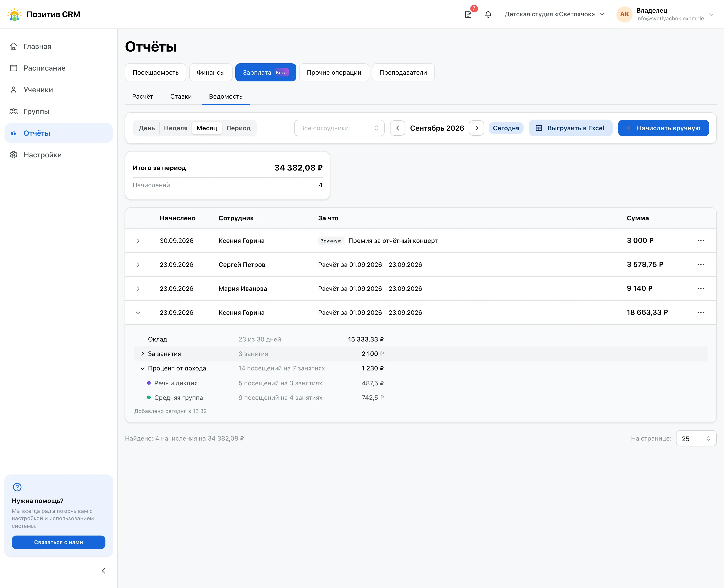Click the Сегодня button
The height and width of the screenshot is (588, 724).
506,128
